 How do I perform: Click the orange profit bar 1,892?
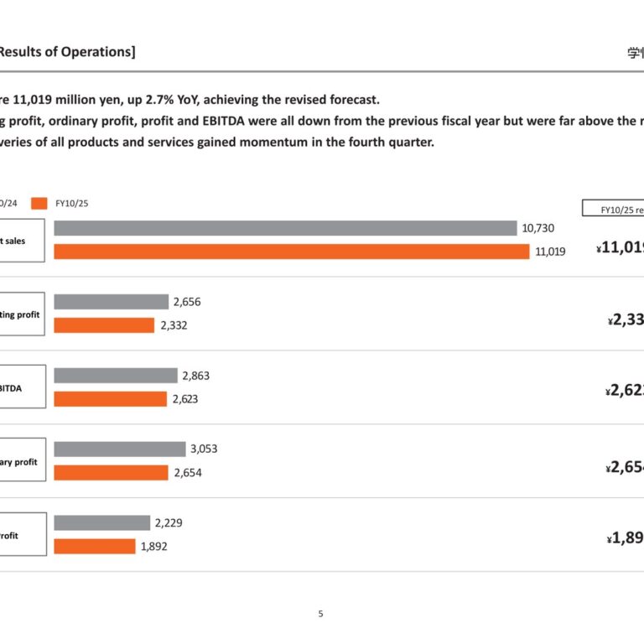pos(95,546)
